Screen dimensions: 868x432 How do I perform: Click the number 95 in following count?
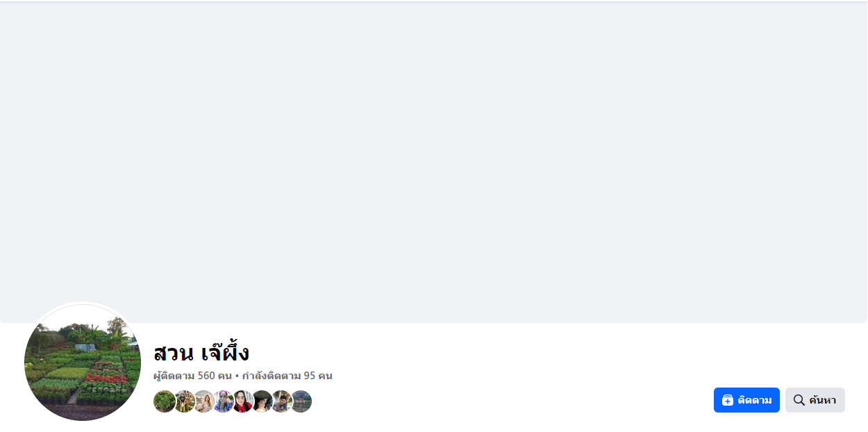coord(310,376)
